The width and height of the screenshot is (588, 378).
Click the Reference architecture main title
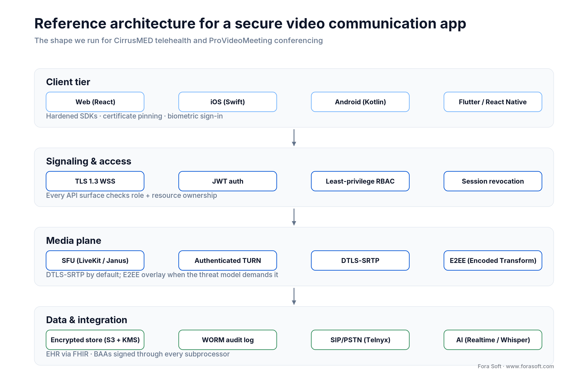[250, 24]
